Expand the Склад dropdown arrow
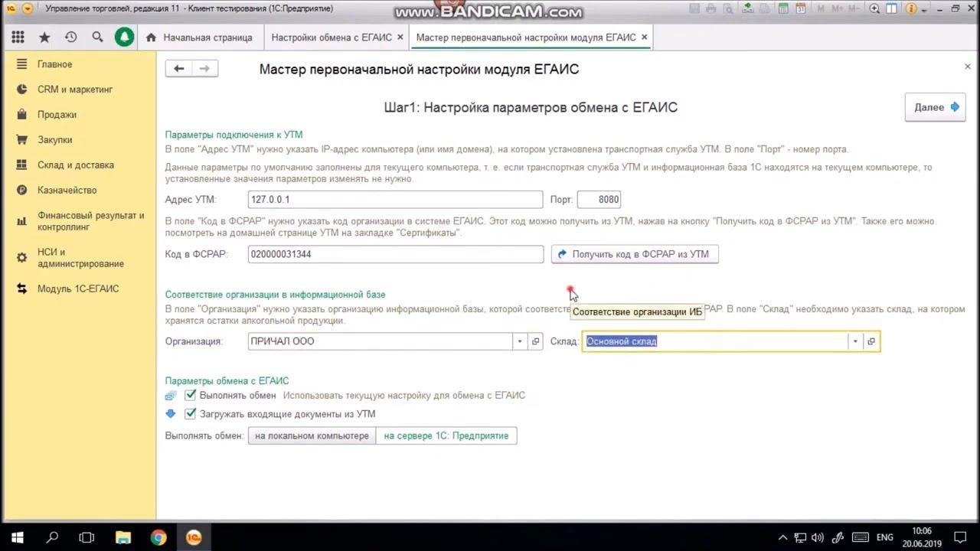The width and height of the screenshot is (980, 551). [x=855, y=341]
